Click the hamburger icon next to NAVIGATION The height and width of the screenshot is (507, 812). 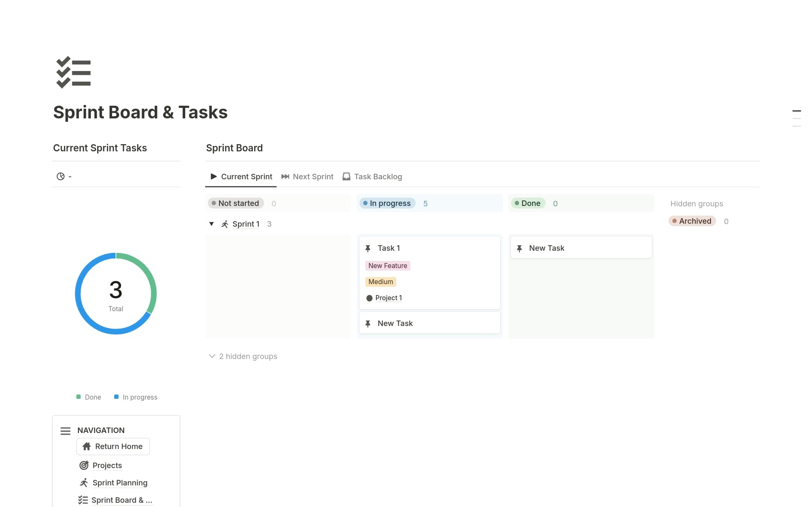click(x=65, y=430)
